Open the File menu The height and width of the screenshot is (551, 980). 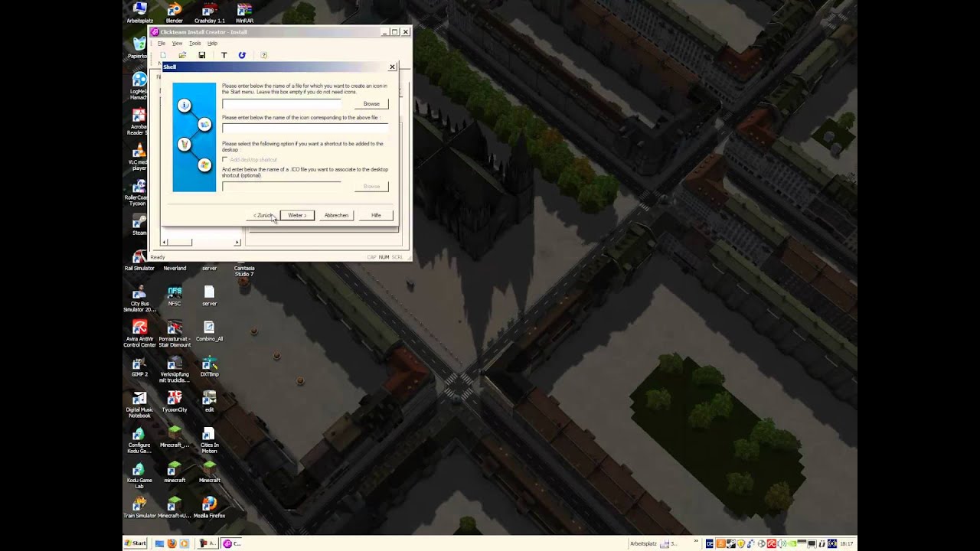pyautogui.click(x=162, y=44)
